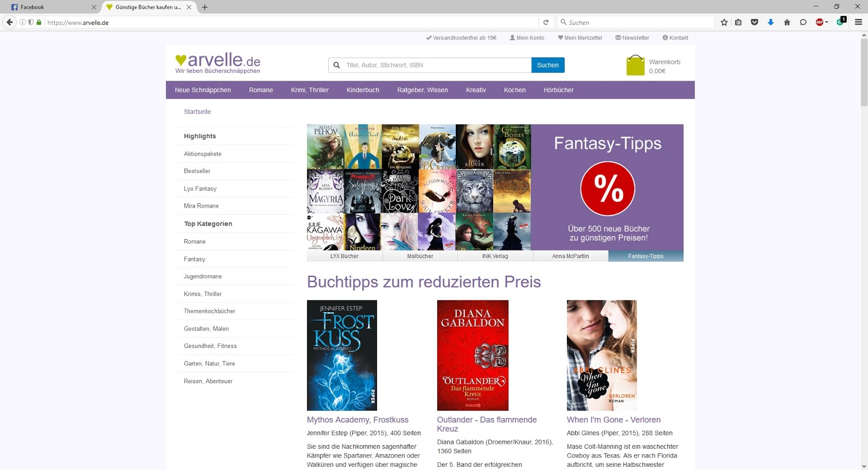The width and height of the screenshot is (868, 470).
Task: Open a new browser tab
Action: click(205, 7)
